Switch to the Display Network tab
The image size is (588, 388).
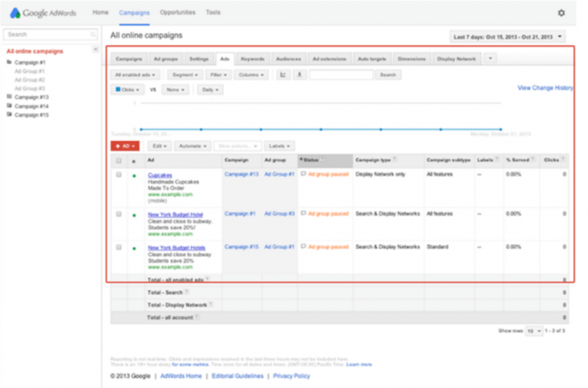coord(456,59)
